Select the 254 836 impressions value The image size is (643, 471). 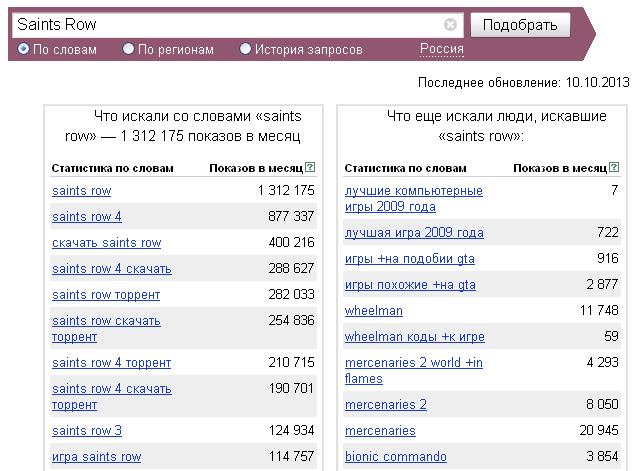coord(291,320)
